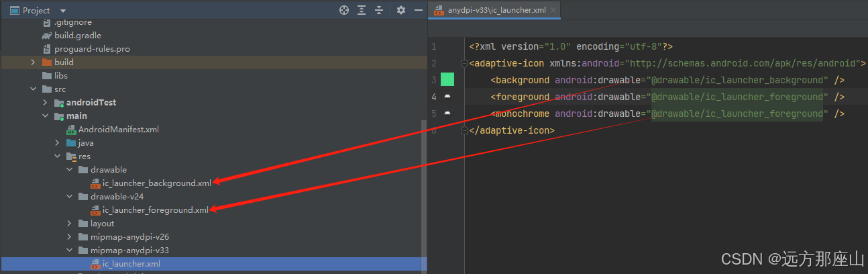The height and width of the screenshot is (274, 868).
Task: Click the closing adaptive-icon fold marker
Action: [464, 130]
